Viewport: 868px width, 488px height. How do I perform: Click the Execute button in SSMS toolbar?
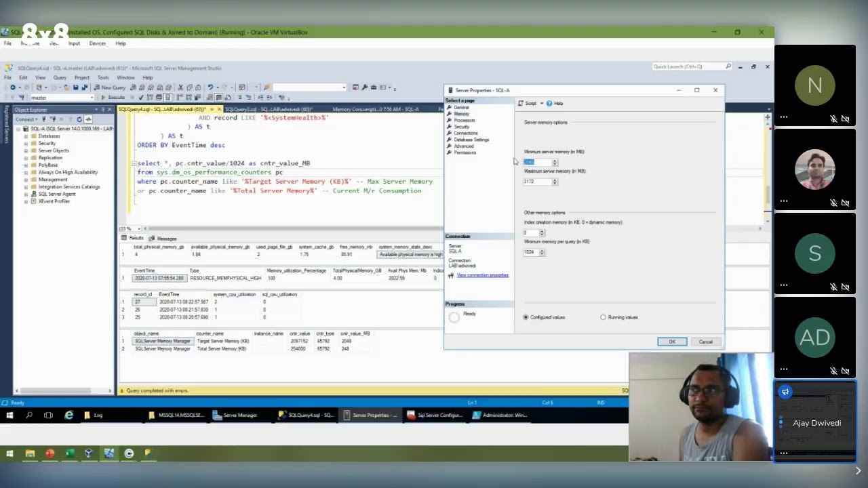point(113,98)
